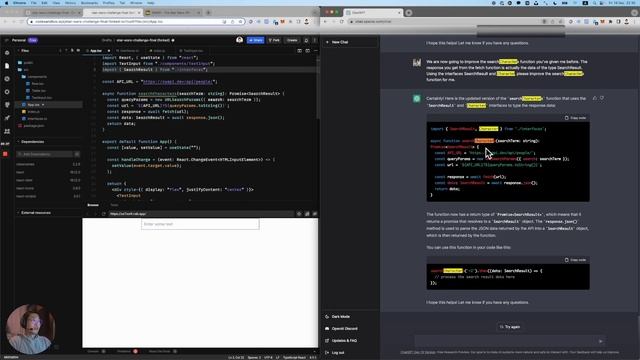Open the settings gear icon in CodeSandbox sidebar
The image size is (640, 360).
(x=7, y=92)
